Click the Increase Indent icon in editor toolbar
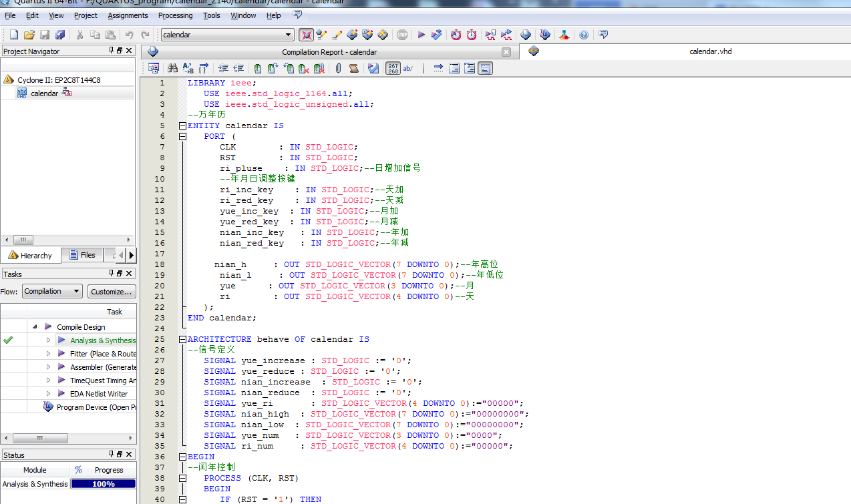The image size is (851, 504). (223, 68)
